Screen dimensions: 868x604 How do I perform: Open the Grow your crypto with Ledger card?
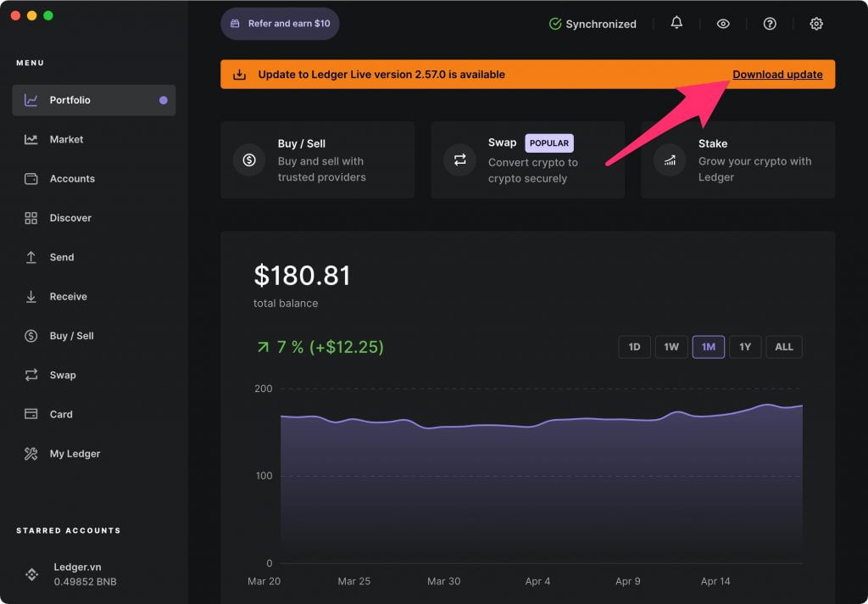pos(738,160)
